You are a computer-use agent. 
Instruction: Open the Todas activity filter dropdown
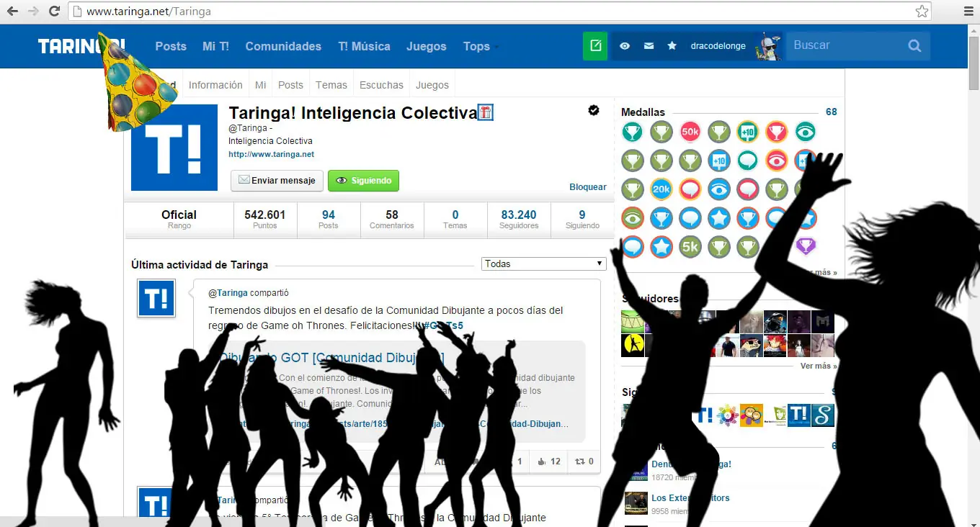click(x=544, y=264)
